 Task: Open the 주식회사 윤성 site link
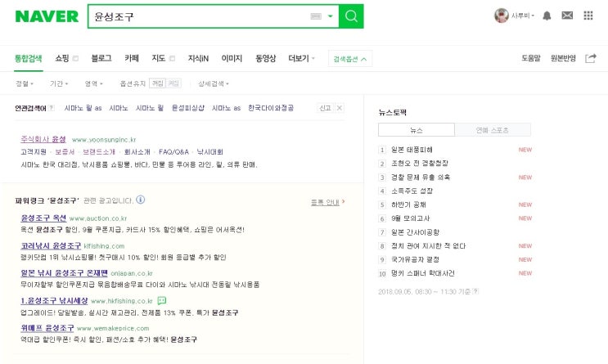pyautogui.click(x=43, y=139)
